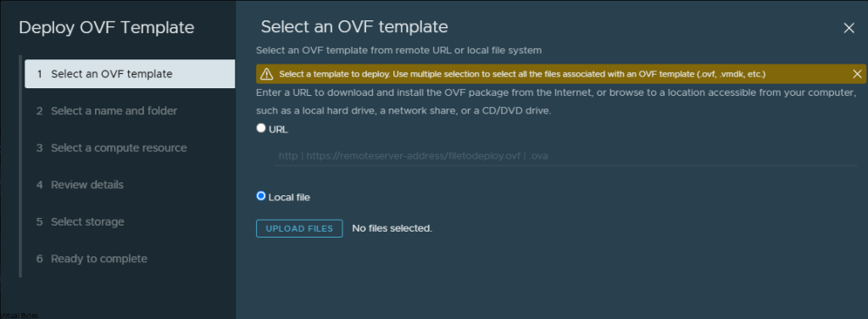The width and height of the screenshot is (868, 319).
Task: Focus the remote server URL input field
Action: tap(565, 156)
